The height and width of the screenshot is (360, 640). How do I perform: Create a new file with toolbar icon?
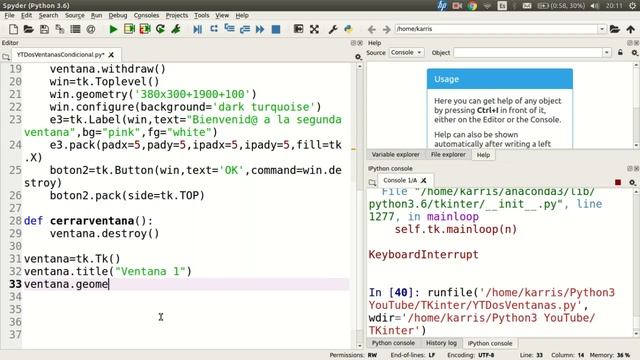[13, 29]
